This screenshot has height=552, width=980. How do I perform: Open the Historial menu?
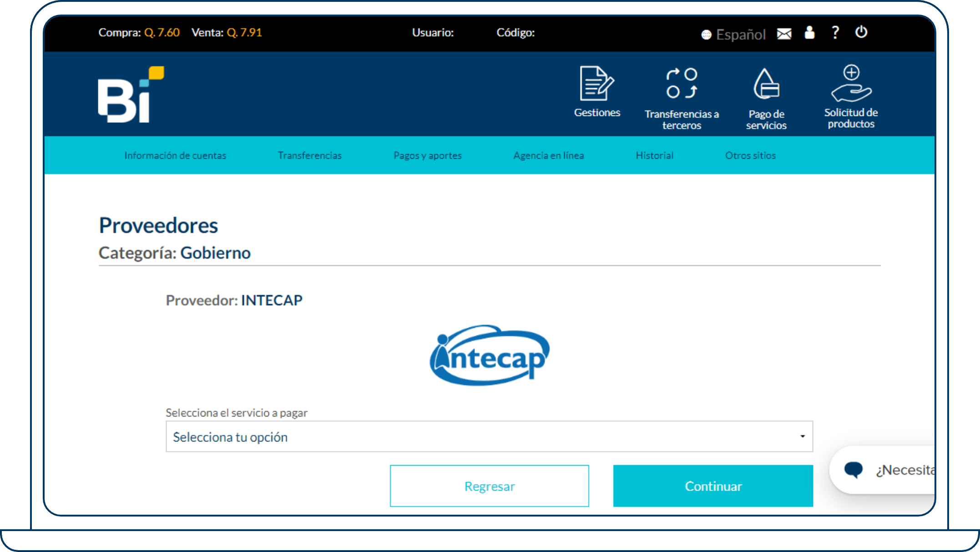pyautogui.click(x=655, y=156)
